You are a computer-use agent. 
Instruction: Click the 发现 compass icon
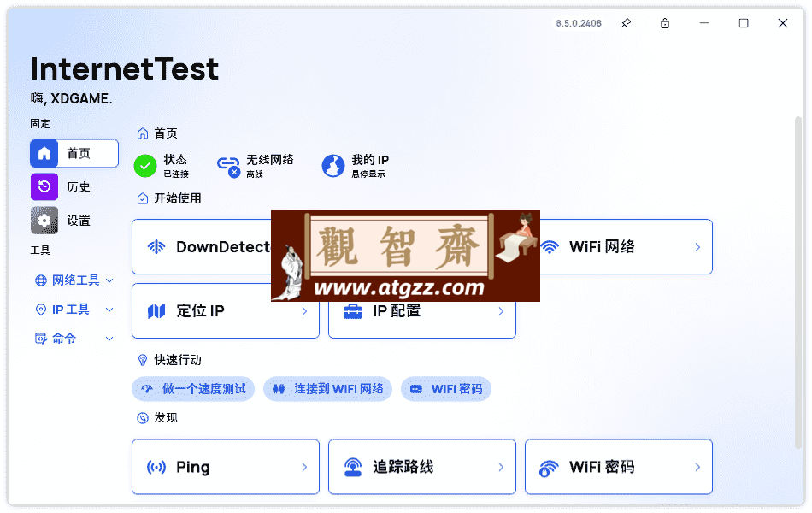tap(143, 417)
